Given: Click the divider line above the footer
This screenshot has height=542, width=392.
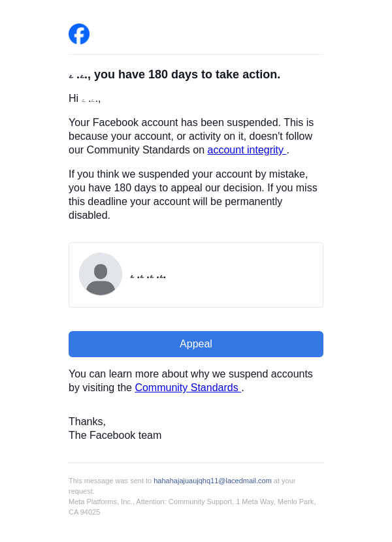Looking at the screenshot, I should 196,463.
